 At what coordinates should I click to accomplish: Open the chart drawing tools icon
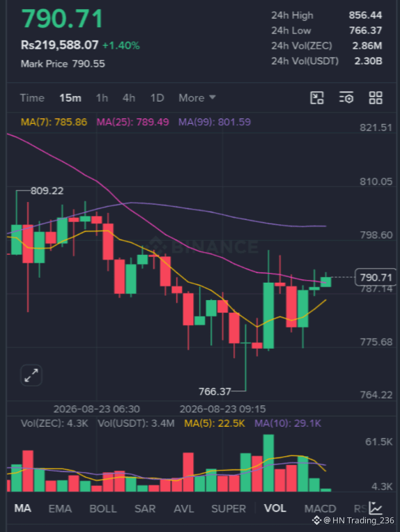click(317, 97)
